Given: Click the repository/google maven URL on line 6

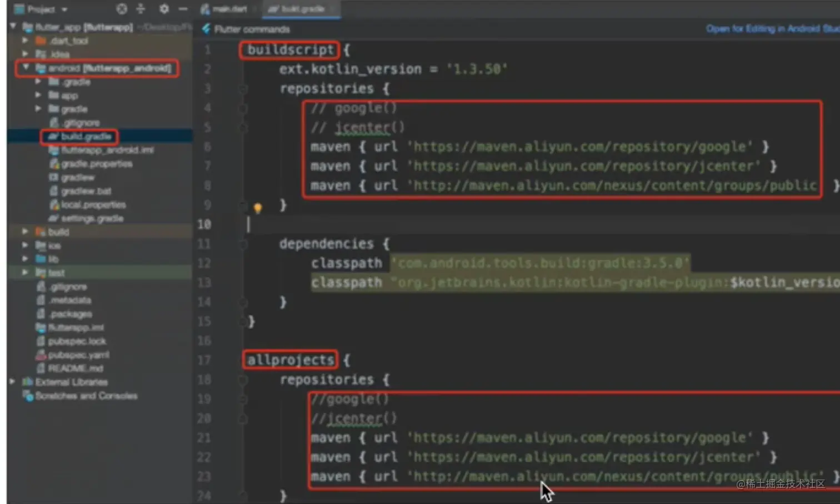Looking at the screenshot, I should click(x=580, y=147).
